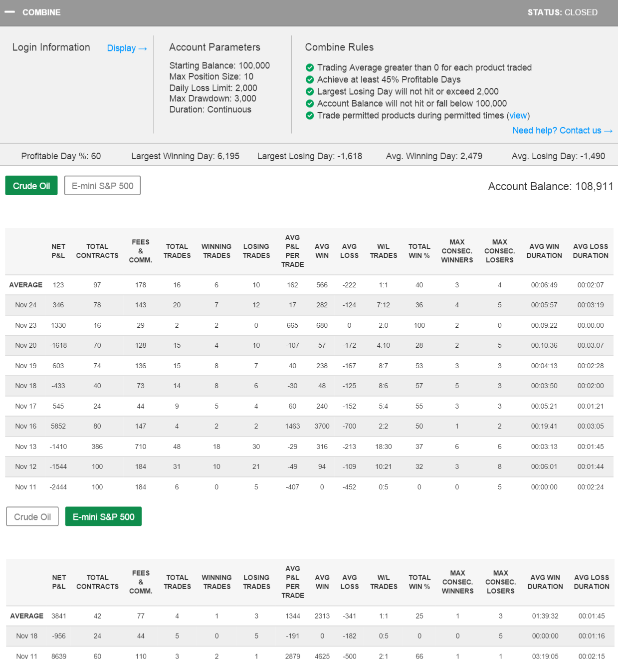Viewport: 618px width, 672px height.
Task: Collapse the Combine panel using the minus icon
Action: pyautogui.click(x=9, y=12)
